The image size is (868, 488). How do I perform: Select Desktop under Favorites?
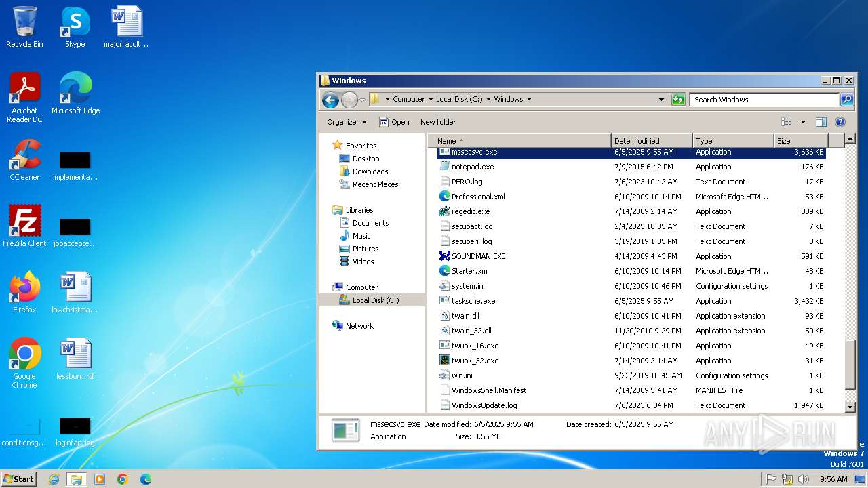click(366, 159)
